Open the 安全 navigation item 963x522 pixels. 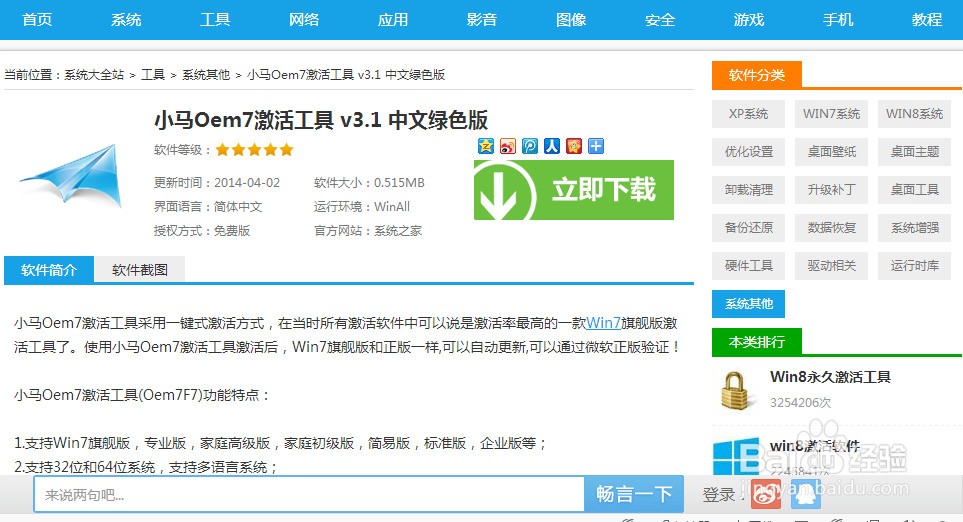point(660,20)
